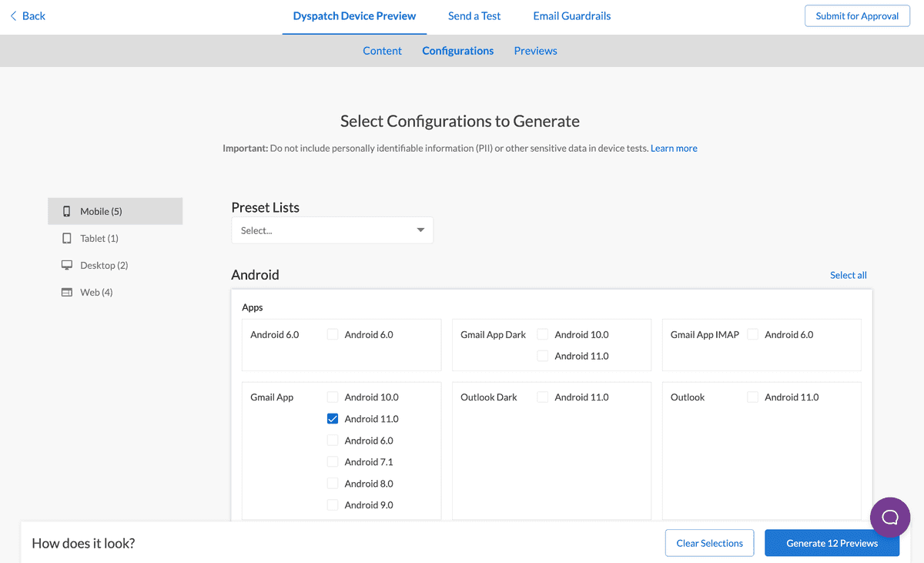Check Android 8.0 under Gmail App
This screenshot has width=924, height=563.
tap(333, 484)
